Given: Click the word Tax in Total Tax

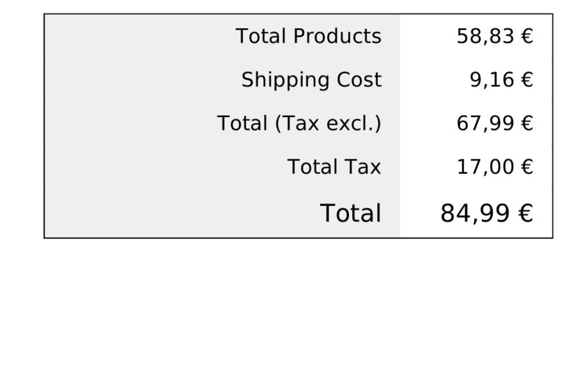Looking at the screenshot, I should pos(363,167).
